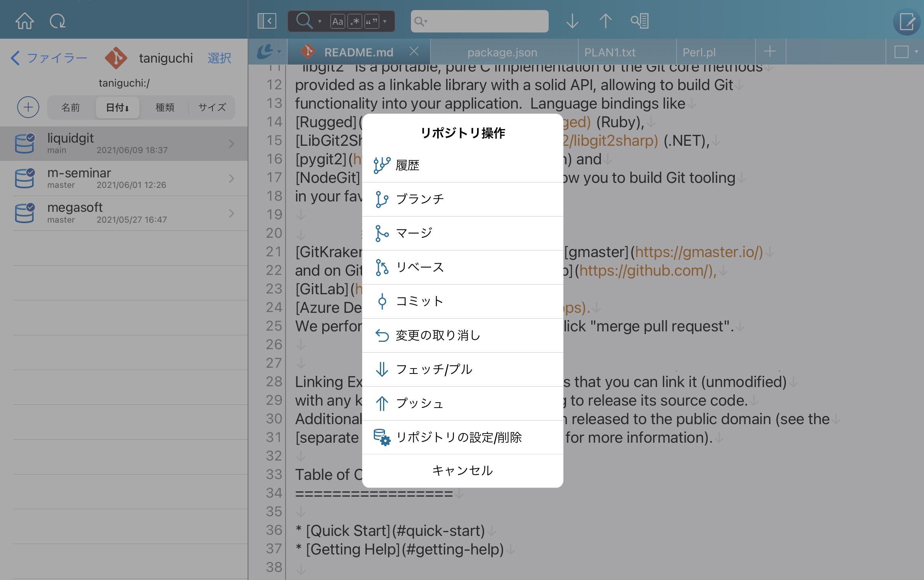This screenshot has width=924, height=580.
Task: Tap the home icon
Action: click(24, 21)
